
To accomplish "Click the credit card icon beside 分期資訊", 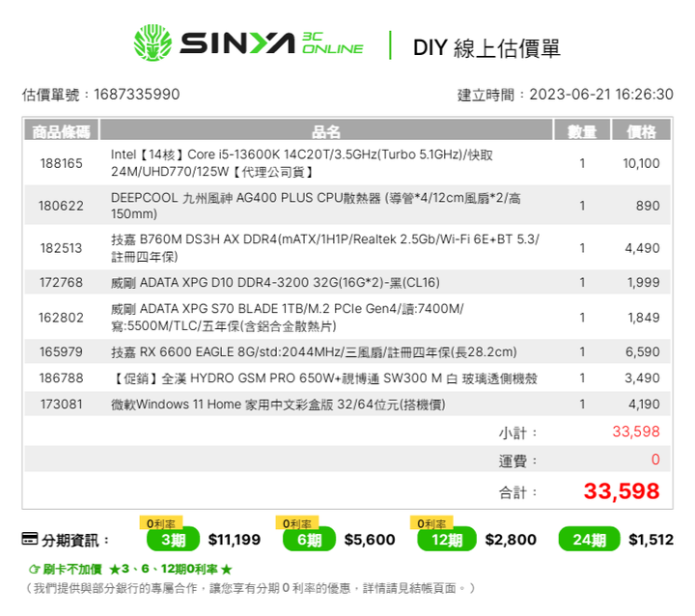I will pos(30,539).
